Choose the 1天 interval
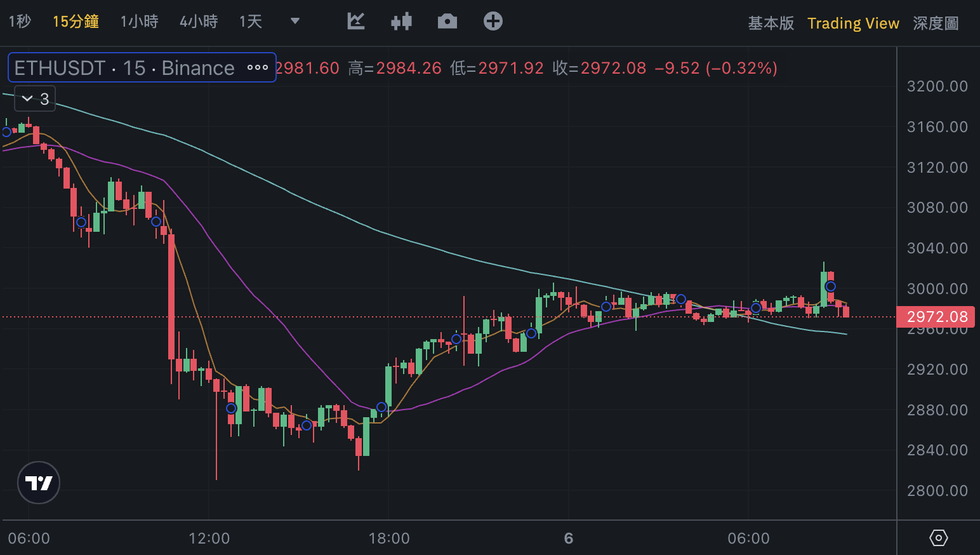 click(250, 22)
